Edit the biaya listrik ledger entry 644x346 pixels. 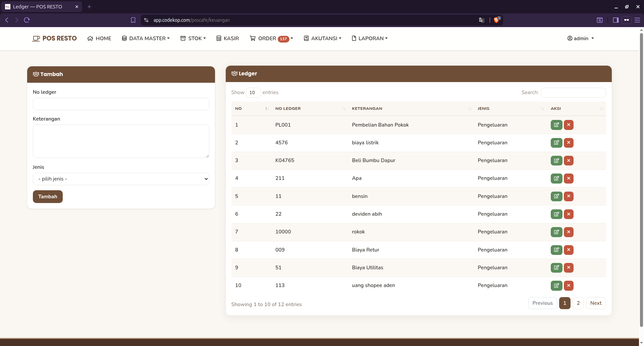pos(556,143)
